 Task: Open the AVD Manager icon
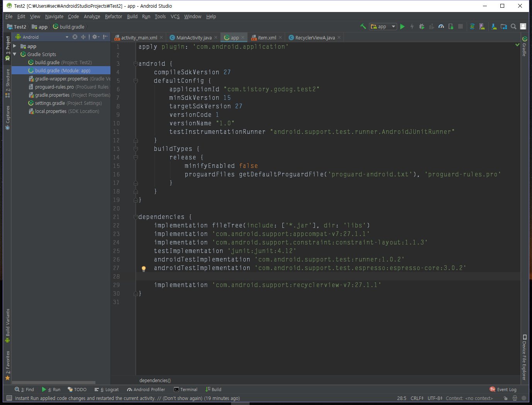coord(482,26)
